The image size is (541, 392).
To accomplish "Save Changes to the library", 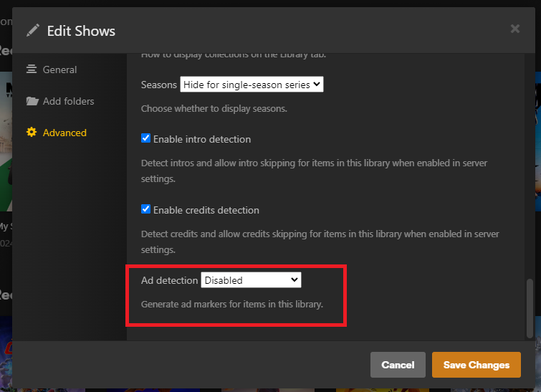I will [x=477, y=365].
